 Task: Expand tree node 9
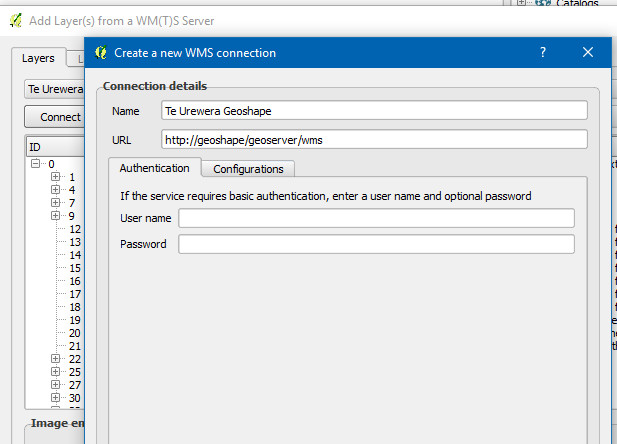pos(55,215)
